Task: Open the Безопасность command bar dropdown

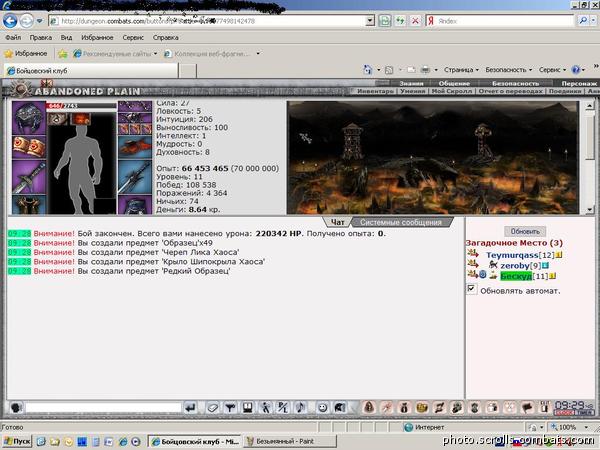Action: coord(509,70)
